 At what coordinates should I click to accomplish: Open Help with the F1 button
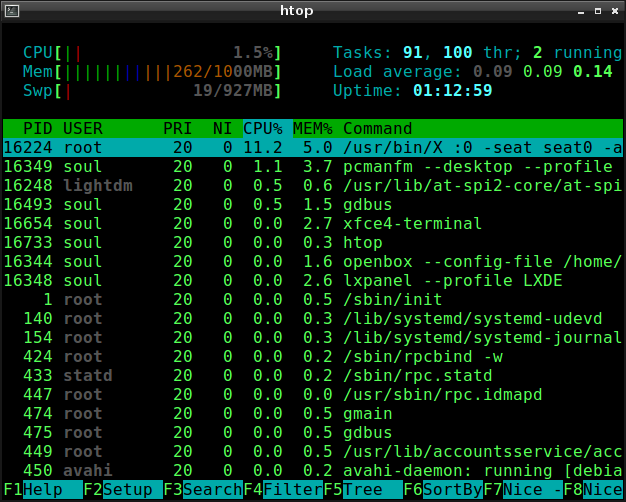pyautogui.click(x=43, y=490)
